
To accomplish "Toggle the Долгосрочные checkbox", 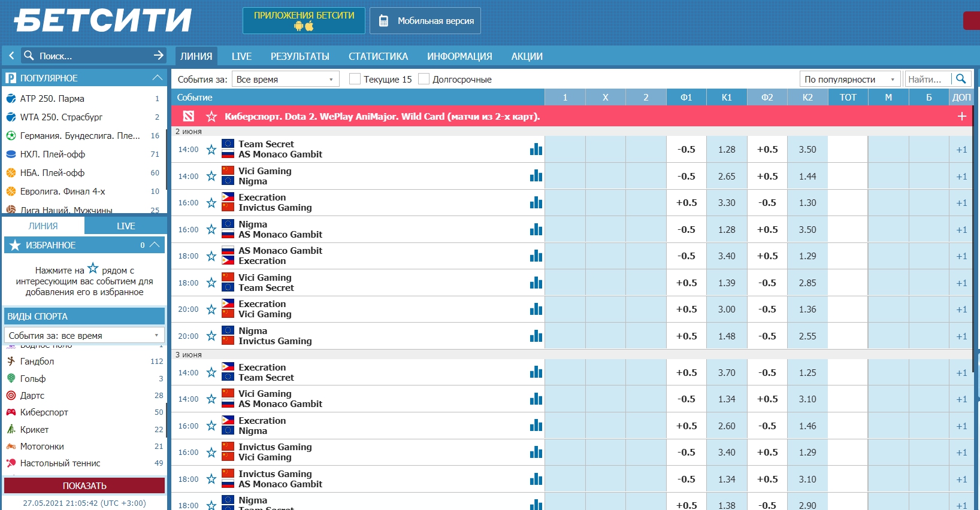I will (424, 79).
